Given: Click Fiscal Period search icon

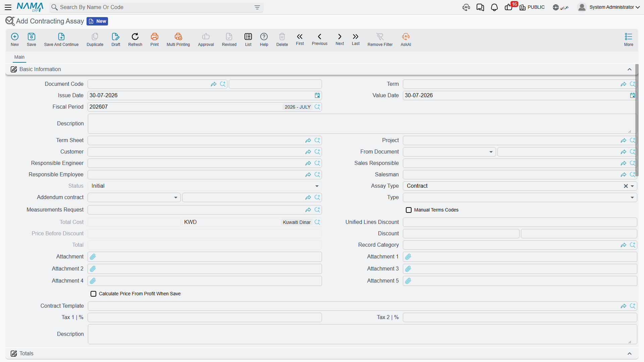Looking at the screenshot, I should [317, 107].
